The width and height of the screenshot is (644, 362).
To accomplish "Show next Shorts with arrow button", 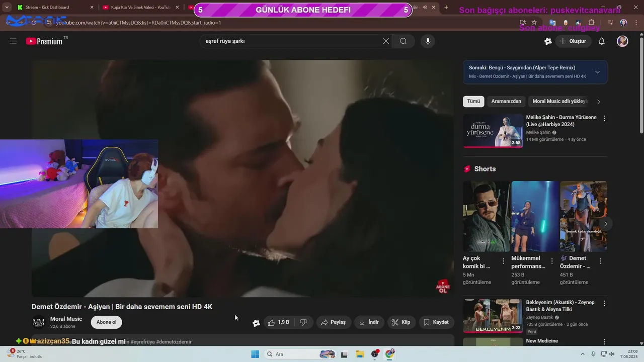I will point(605,224).
